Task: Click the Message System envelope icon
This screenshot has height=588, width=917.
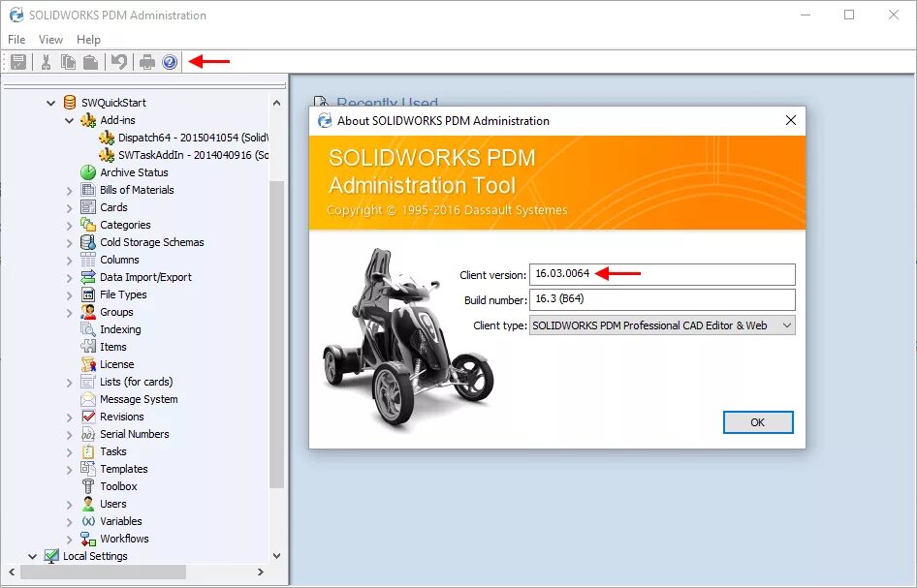Action: pos(88,399)
